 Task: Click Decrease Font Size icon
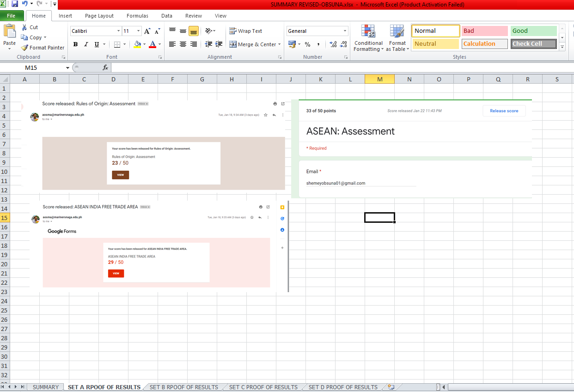tap(157, 31)
